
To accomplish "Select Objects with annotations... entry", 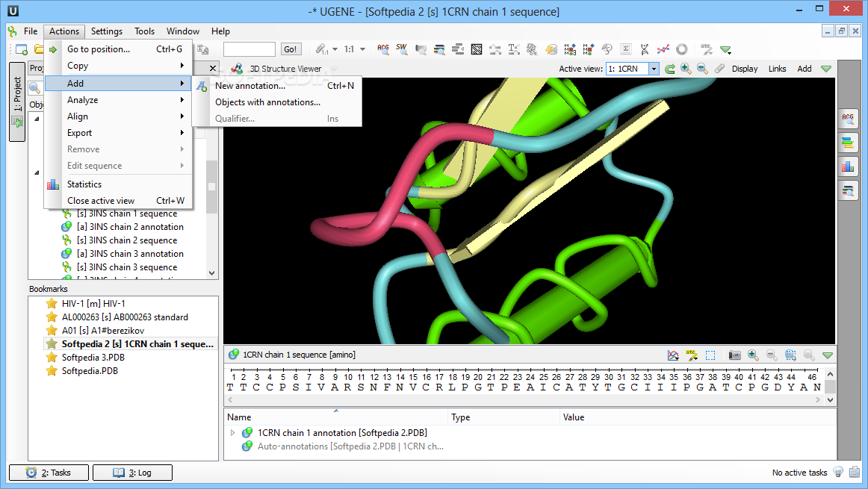I will tap(277, 102).
